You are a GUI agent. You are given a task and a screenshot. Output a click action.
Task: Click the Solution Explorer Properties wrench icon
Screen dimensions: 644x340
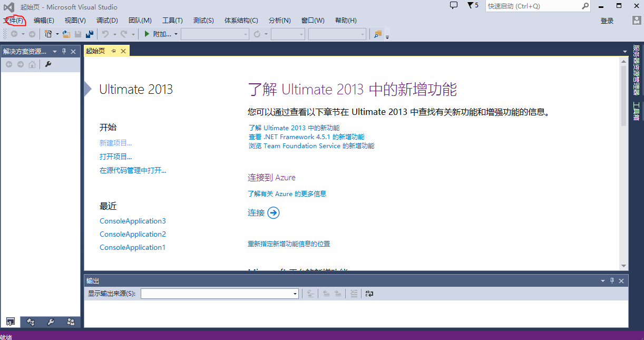48,64
